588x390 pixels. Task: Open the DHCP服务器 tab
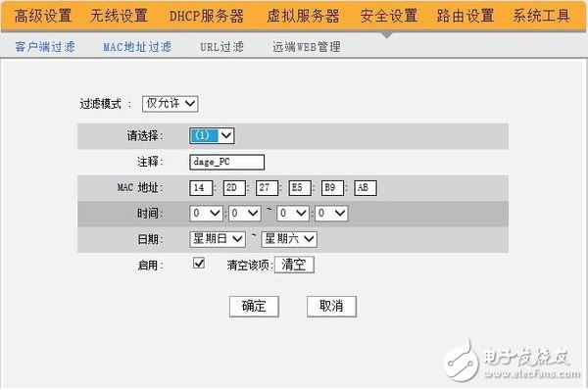[207, 16]
